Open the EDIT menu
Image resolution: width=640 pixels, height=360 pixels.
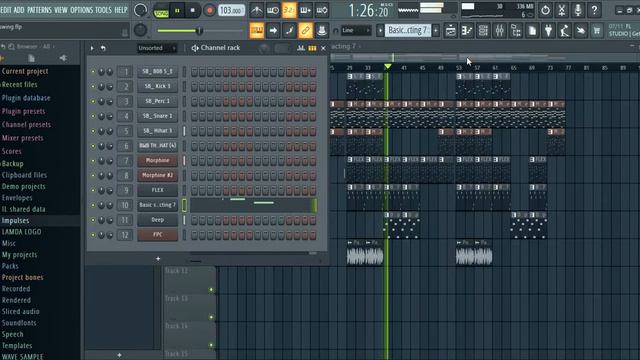(x=6, y=10)
